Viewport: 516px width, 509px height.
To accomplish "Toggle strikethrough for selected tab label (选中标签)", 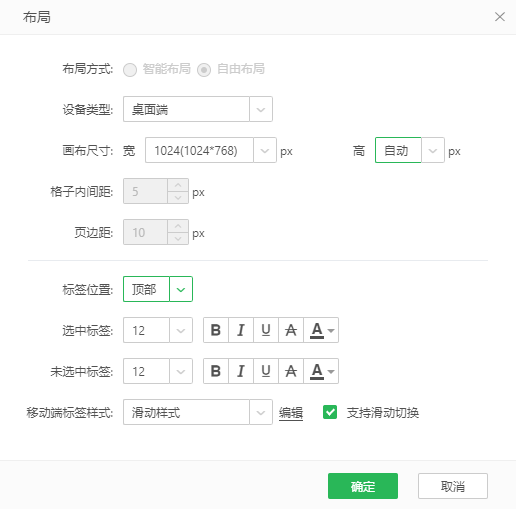I will click(291, 330).
